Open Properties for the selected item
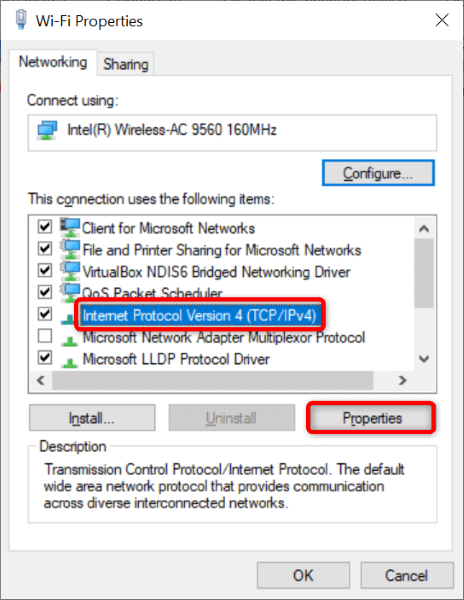 click(x=371, y=418)
